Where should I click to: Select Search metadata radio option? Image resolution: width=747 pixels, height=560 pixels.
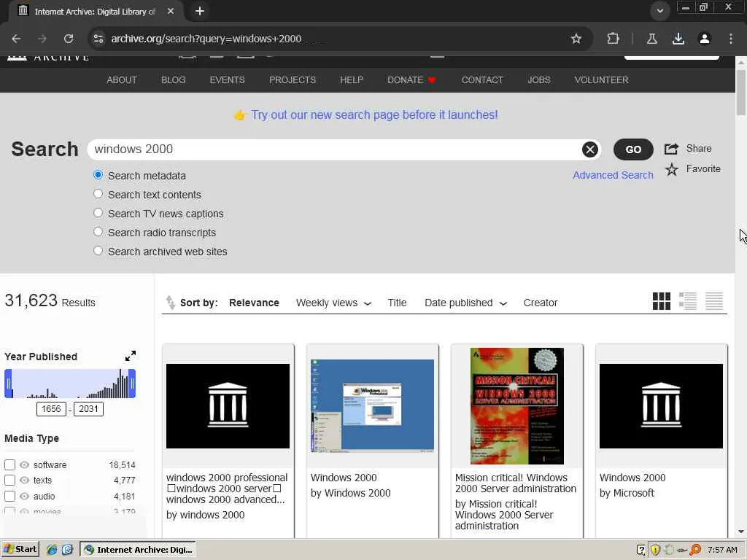point(98,175)
